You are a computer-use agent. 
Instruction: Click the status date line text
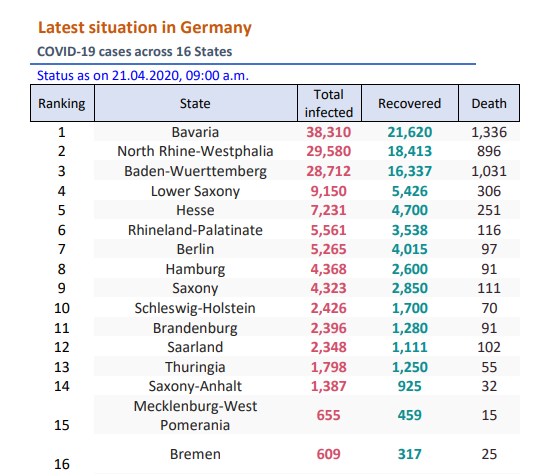[x=143, y=75]
